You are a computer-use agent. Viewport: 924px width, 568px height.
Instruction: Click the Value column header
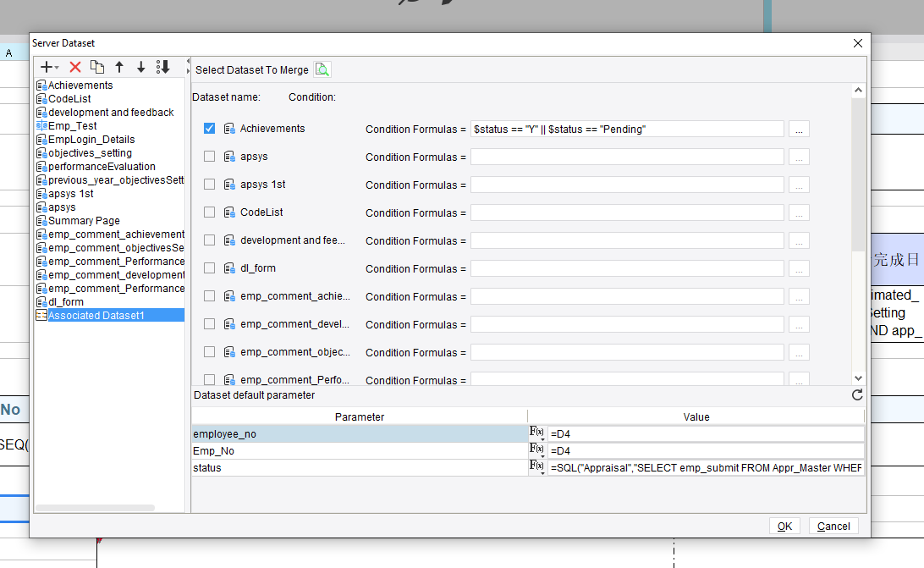696,417
